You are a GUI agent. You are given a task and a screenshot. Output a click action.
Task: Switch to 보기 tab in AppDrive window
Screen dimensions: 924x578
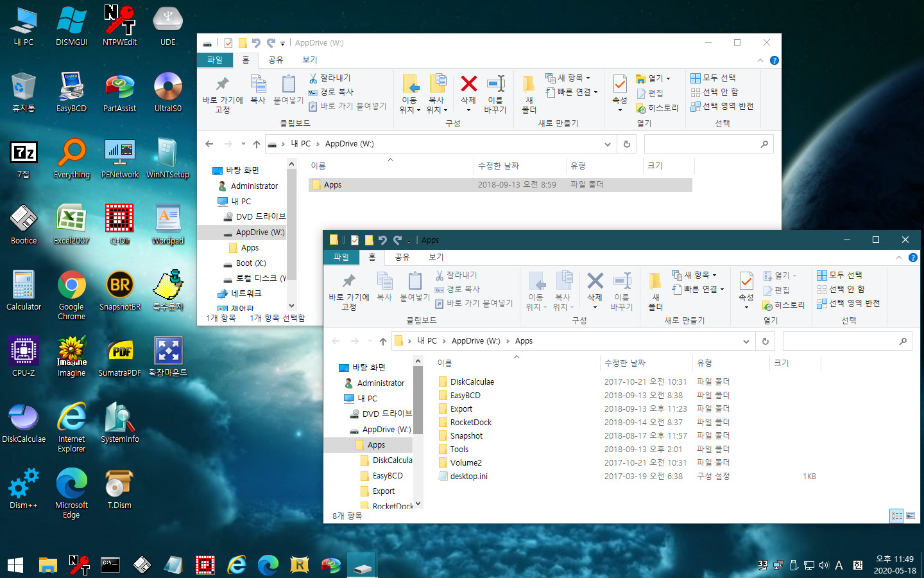pyautogui.click(x=309, y=60)
